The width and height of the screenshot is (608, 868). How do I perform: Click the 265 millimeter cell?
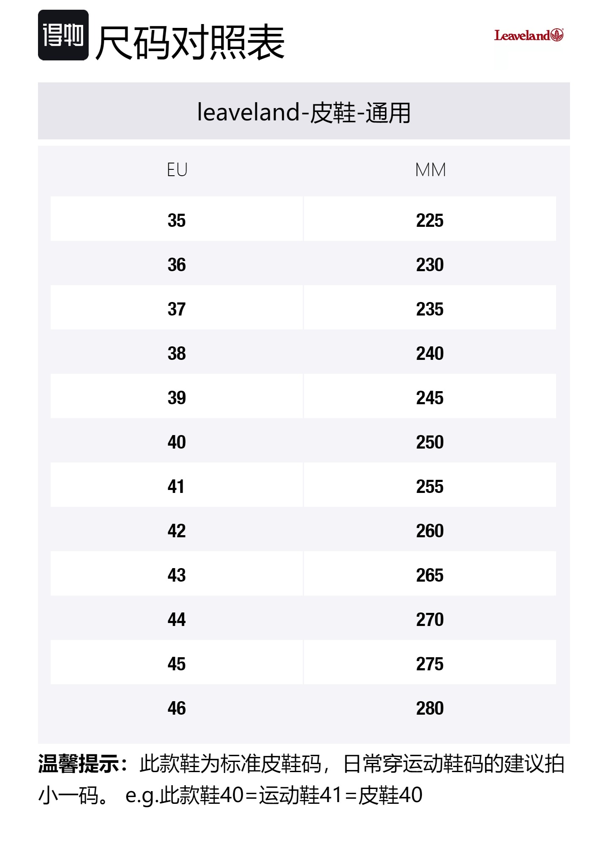(x=430, y=575)
